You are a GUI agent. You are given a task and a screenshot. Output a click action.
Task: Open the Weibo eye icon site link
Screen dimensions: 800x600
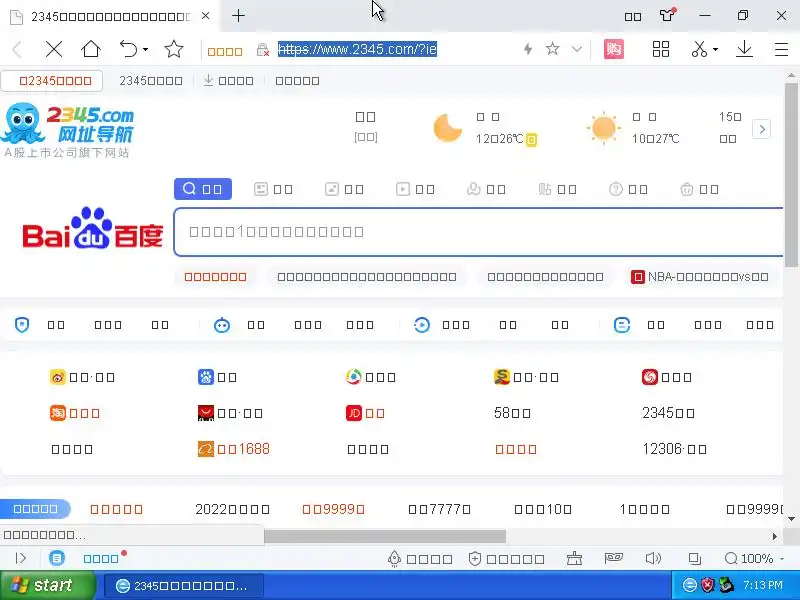82,377
